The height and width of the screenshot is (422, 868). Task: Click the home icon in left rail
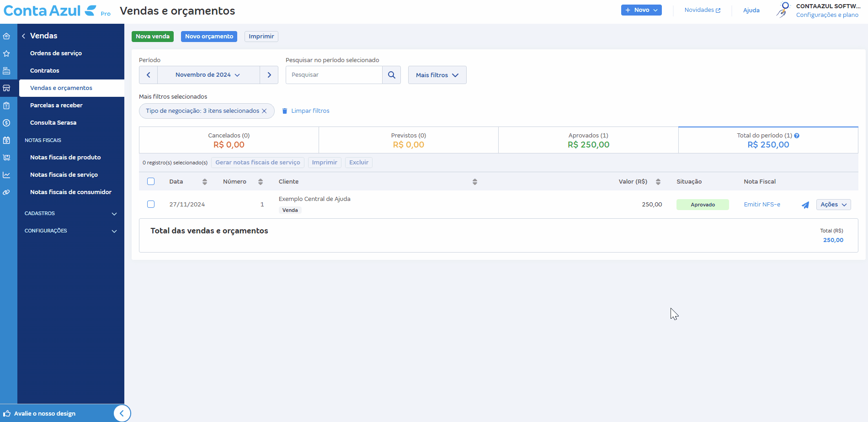[x=6, y=36]
